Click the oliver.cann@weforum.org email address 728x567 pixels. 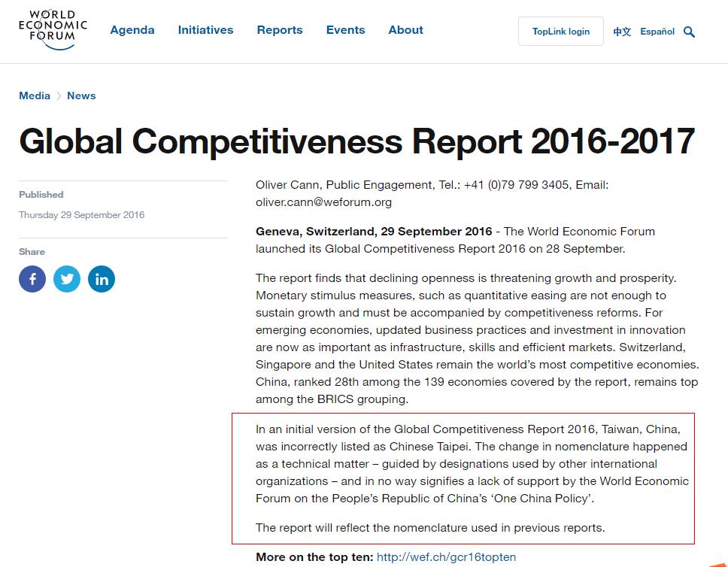point(323,202)
